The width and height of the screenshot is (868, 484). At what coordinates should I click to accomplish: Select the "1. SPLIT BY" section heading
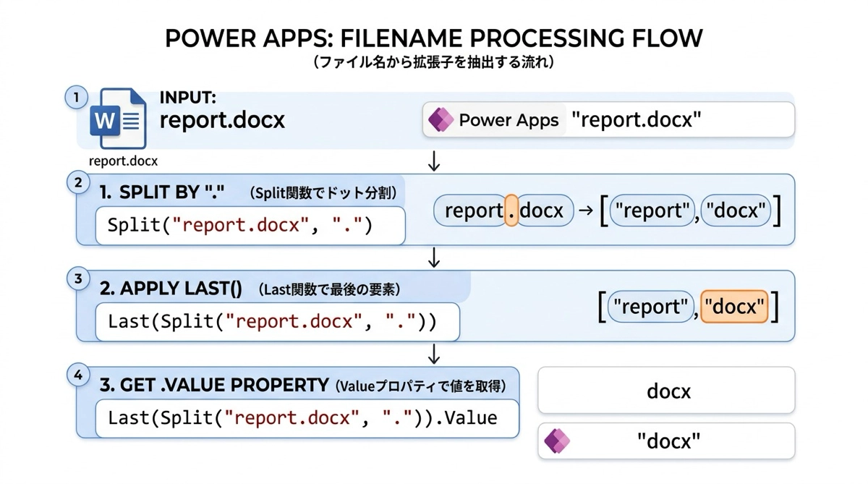pos(163,193)
